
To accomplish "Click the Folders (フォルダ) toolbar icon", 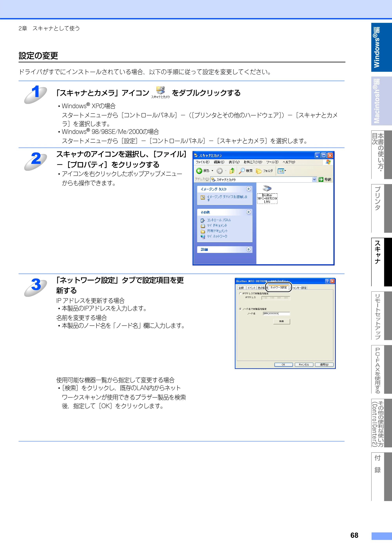I will [259, 171].
